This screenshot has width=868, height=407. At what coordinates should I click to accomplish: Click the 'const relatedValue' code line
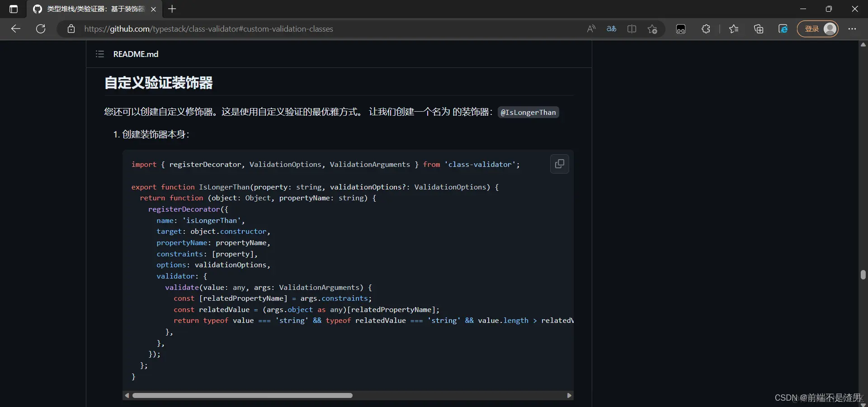307,310
